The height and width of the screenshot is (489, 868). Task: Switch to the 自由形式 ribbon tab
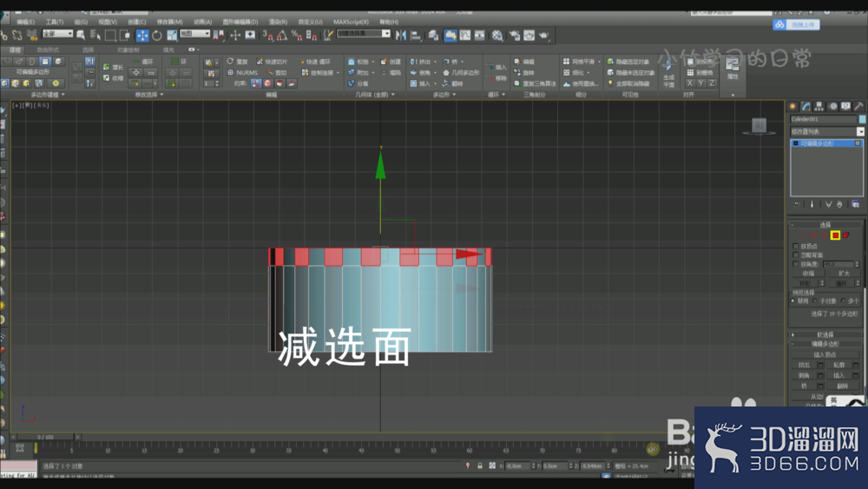click(47, 50)
